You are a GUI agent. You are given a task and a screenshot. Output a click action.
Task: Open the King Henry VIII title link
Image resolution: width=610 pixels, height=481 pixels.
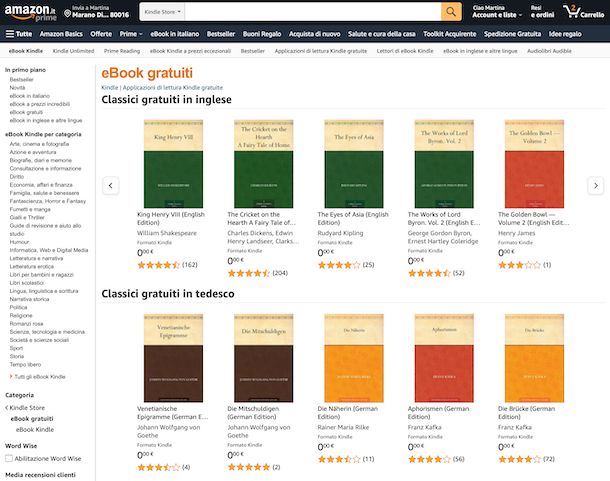[x=171, y=218]
